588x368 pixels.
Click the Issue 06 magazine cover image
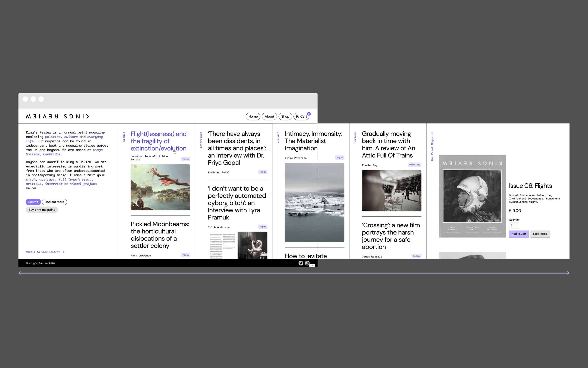[x=472, y=196]
